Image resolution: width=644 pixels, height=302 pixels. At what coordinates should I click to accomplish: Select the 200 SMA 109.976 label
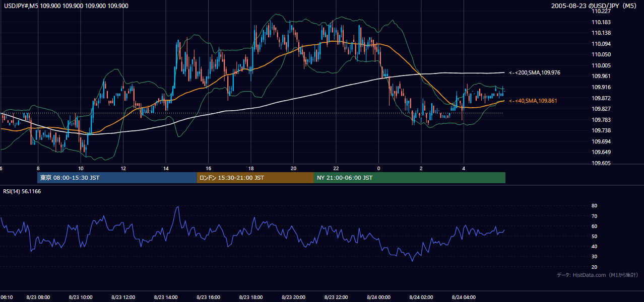(x=535, y=73)
